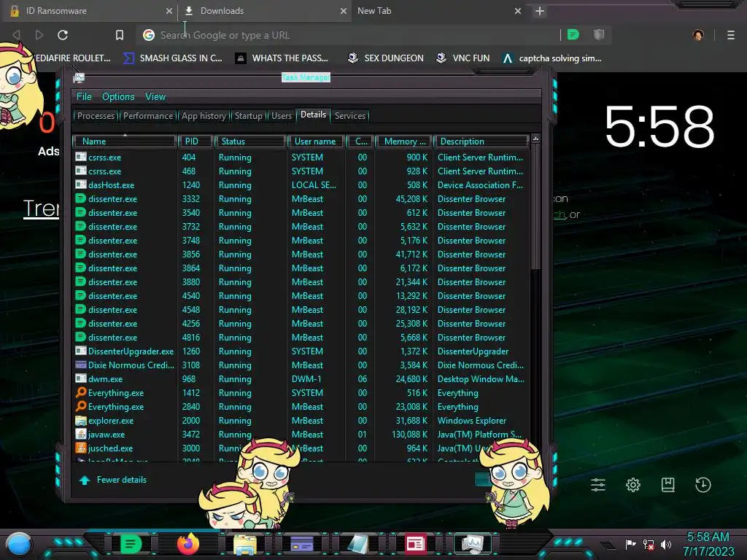The width and height of the screenshot is (747, 560).
Task: Switch to the Services tab
Action: point(350,116)
